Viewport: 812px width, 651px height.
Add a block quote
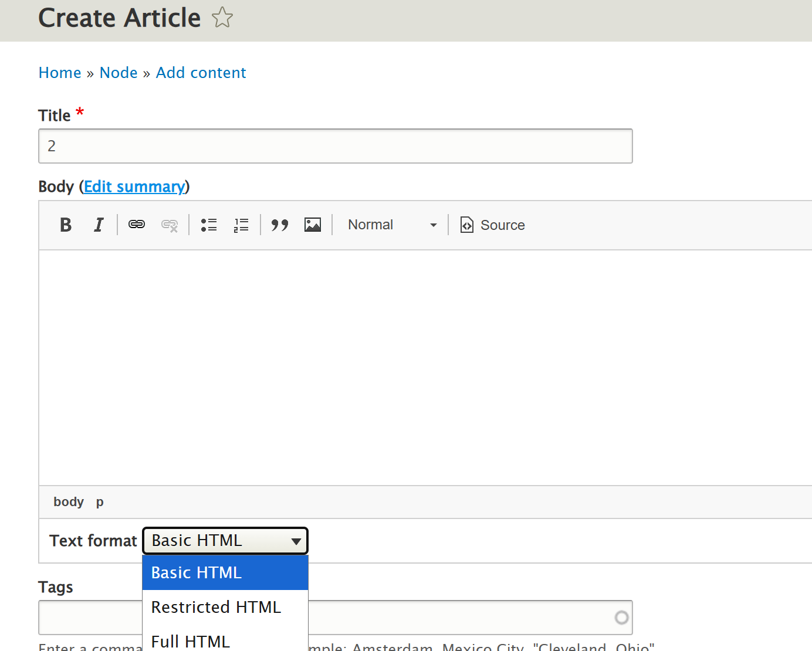(x=280, y=225)
